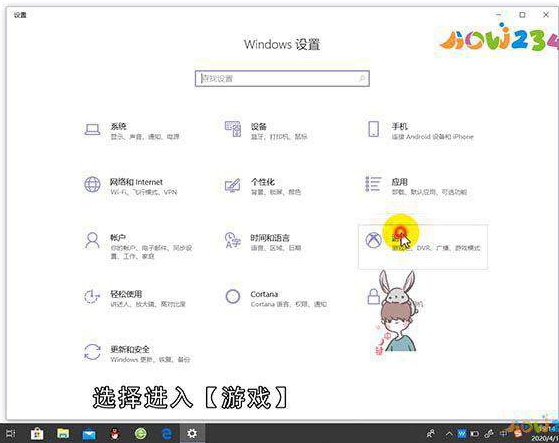559x443 pixels.
Task: Open the 轻松使用 (Ease of Access) icon
Action: 91,296
